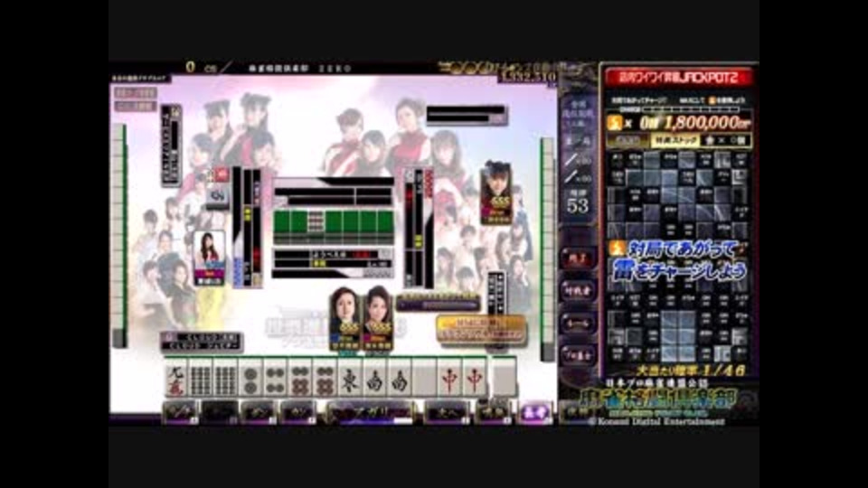Image resolution: width=868 pixels, height=488 pixels.
Task: Click the Kan (カン) action button
Action: click(x=298, y=413)
